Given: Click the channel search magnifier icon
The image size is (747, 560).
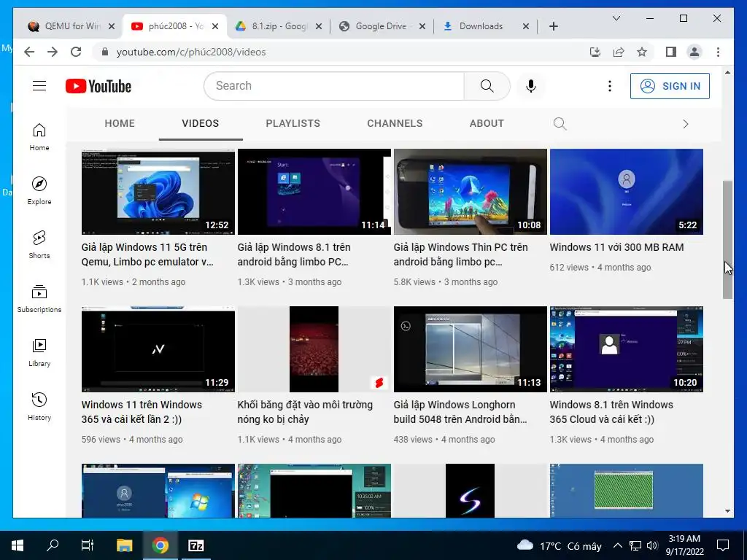Looking at the screenshot, I should point(560,124).
